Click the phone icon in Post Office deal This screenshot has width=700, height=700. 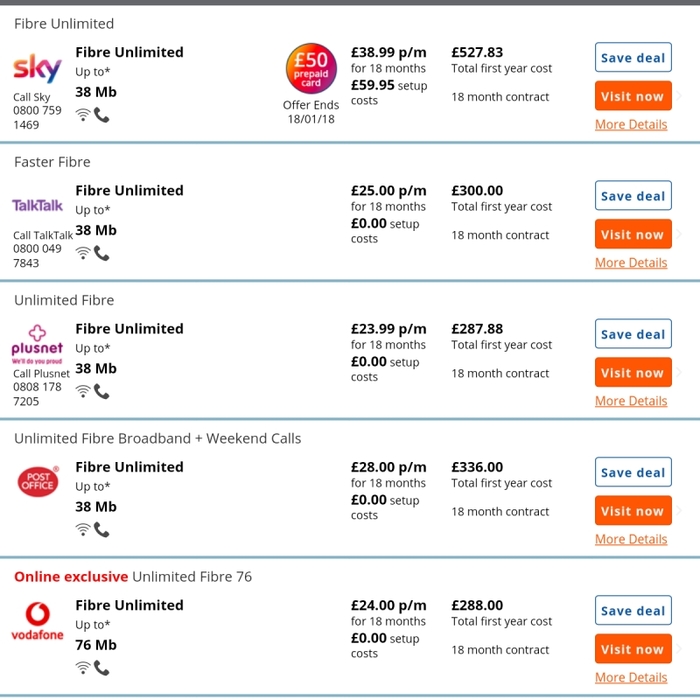[x=102, y=529]
